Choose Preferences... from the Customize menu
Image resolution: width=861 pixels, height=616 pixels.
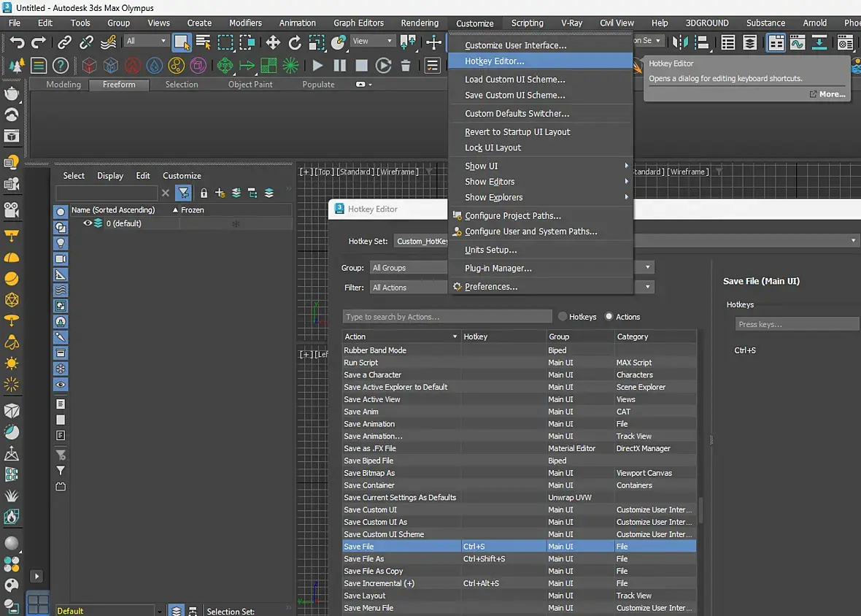tap(491, 287)
